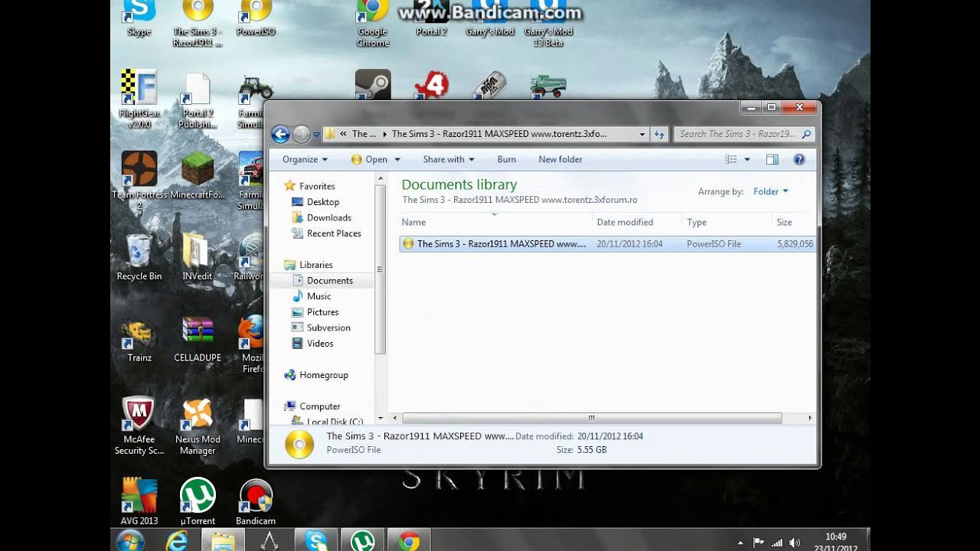This screenshot has width=980, height=551.
Task: Click refresh button next to address bar
Action: 659,134
